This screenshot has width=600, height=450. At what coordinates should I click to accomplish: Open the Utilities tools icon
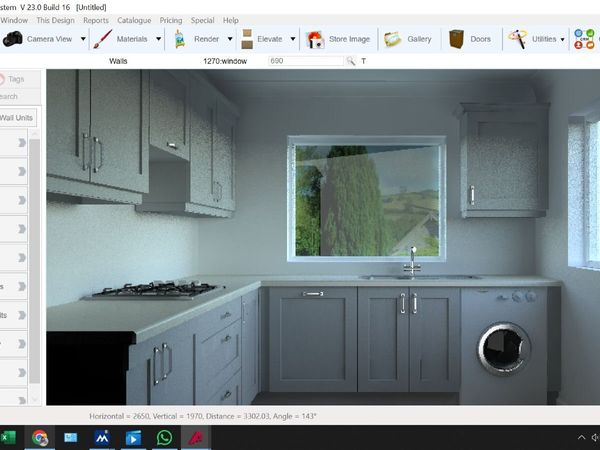[x=517, y=39]
